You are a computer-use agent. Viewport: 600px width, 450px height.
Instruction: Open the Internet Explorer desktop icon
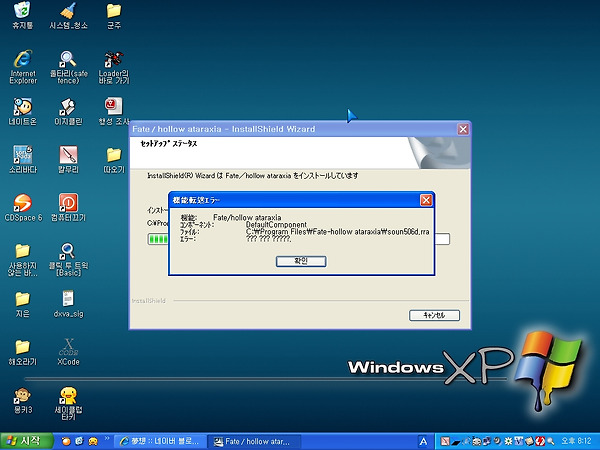[x=22, y=60]
